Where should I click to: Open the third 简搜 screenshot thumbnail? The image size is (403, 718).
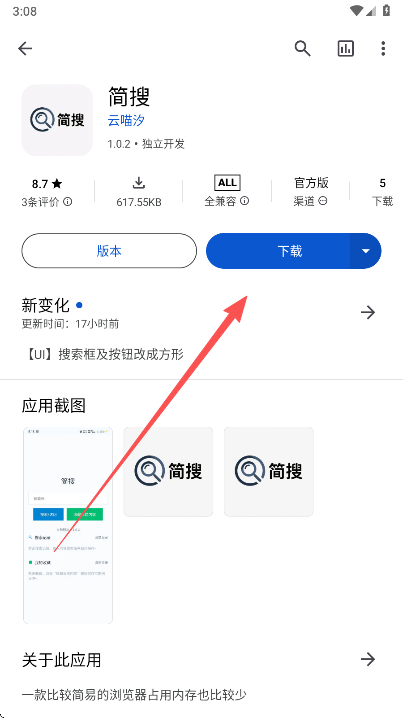pyautogui.click(x=269, y=472)
